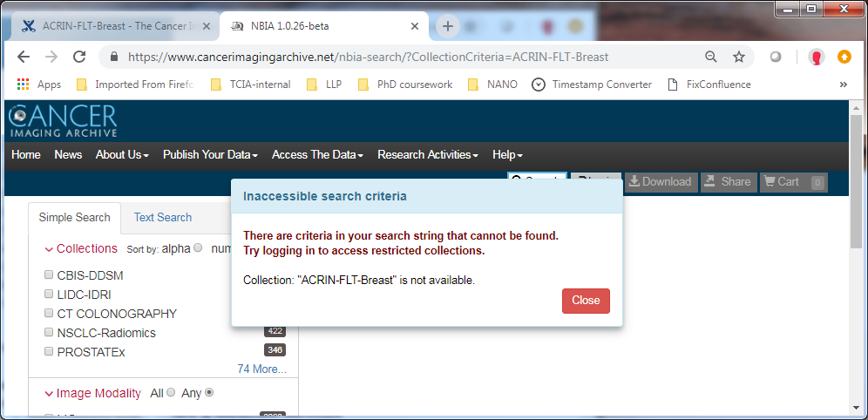Open the TCIA-internal bookmark folder
This screenshot has width=868, height=420.
252,85
